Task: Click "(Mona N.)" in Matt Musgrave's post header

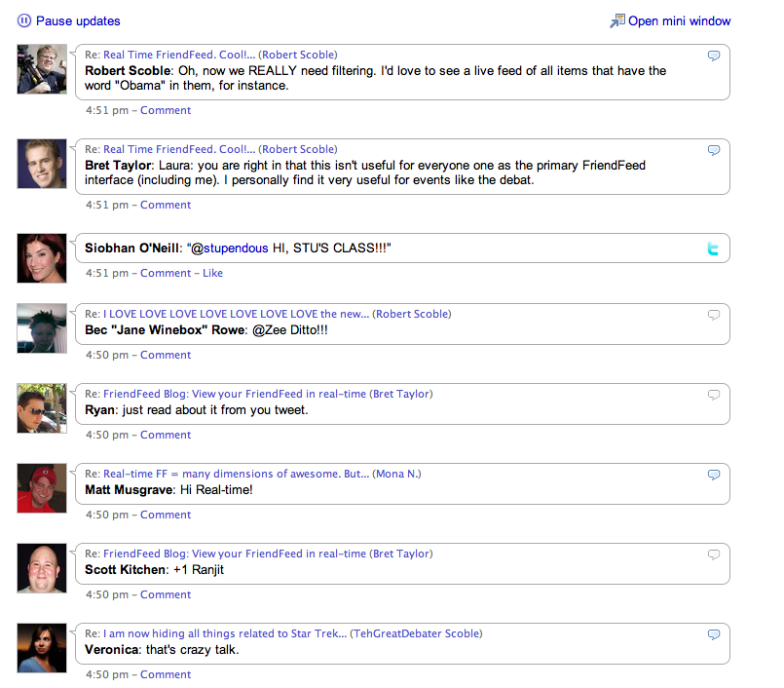Action: click(x=397, y=474)
